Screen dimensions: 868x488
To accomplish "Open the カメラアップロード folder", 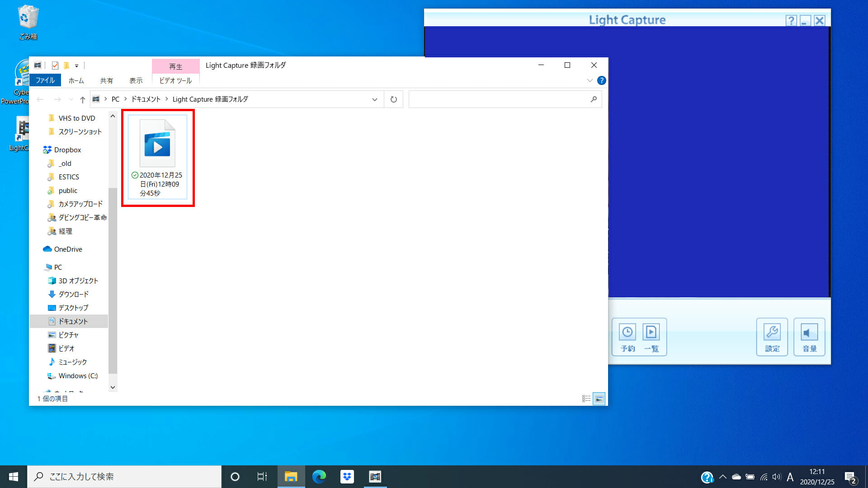I will [x=75, y=204].
